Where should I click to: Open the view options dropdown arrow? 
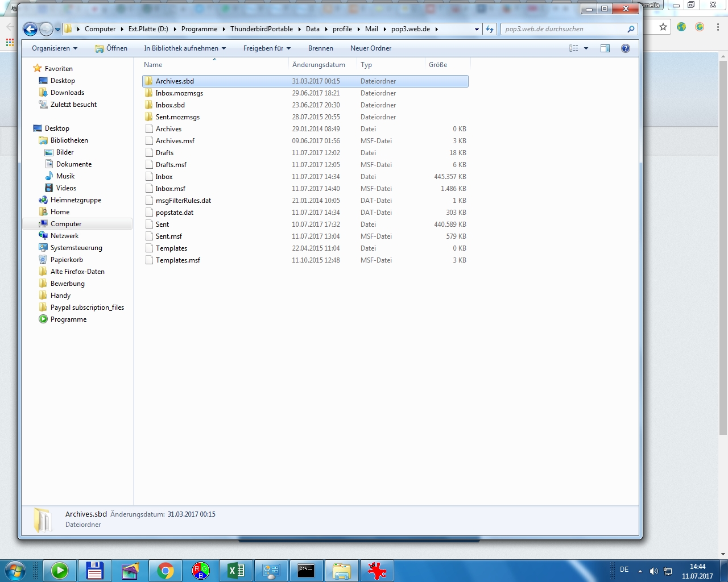click(x=586, y=48)
